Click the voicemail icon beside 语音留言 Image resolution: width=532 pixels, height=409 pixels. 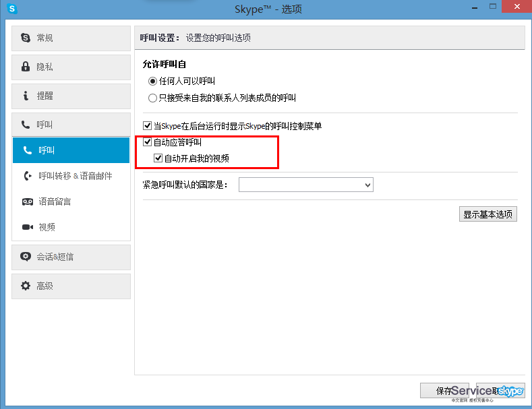pyautogui.click(x=28, y=201)
